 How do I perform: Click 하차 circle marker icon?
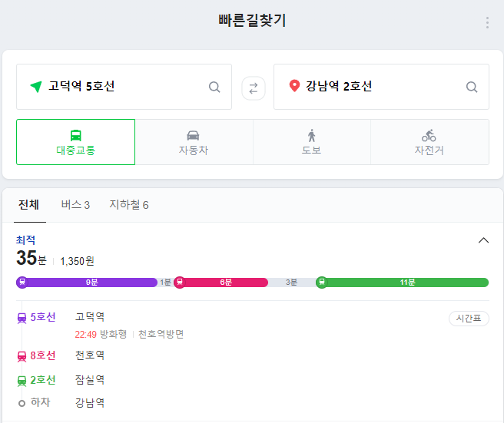22,403
